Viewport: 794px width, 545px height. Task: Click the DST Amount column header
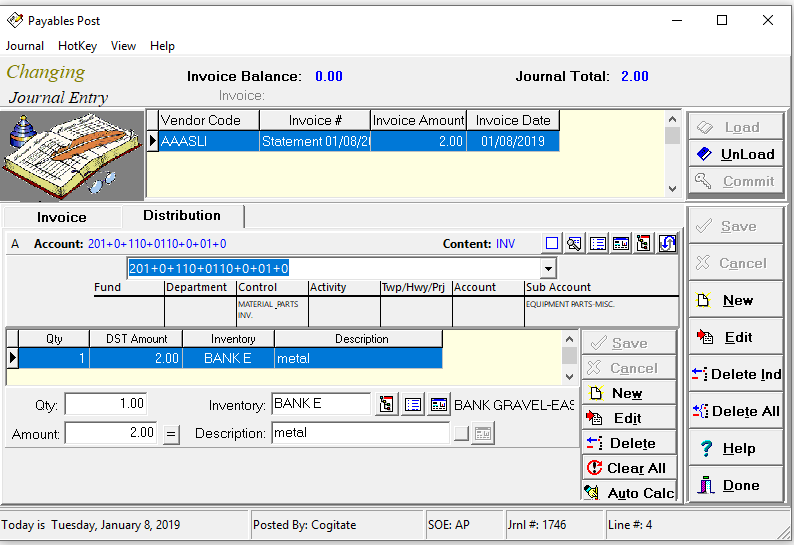[x=136, y=339]
